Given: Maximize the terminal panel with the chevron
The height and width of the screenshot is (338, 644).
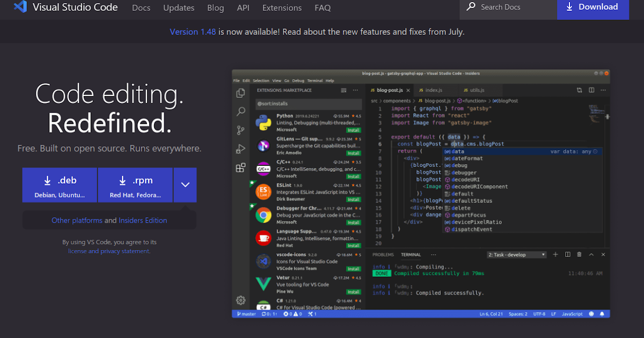Looking at the screenshot, I should [x=591, y=254].
